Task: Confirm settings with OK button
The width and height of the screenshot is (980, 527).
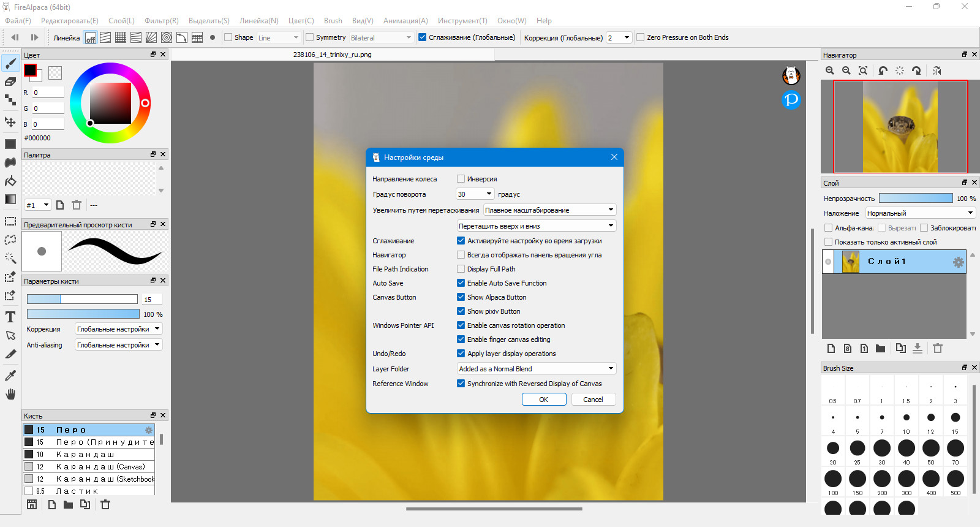Action: (x=544, y=400)
